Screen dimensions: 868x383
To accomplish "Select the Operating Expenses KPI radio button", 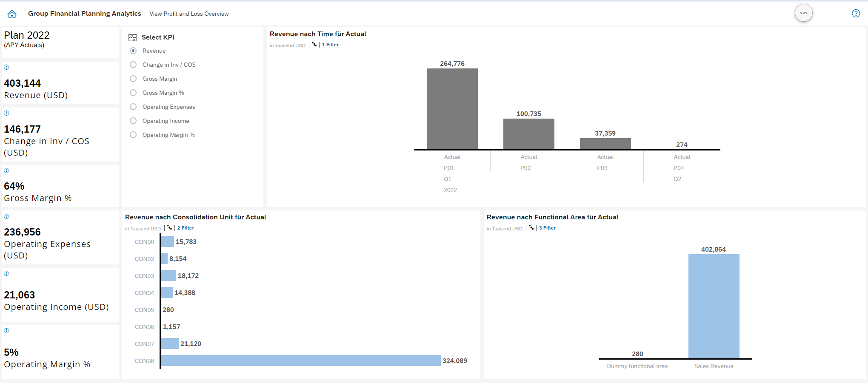I will 133,107.
